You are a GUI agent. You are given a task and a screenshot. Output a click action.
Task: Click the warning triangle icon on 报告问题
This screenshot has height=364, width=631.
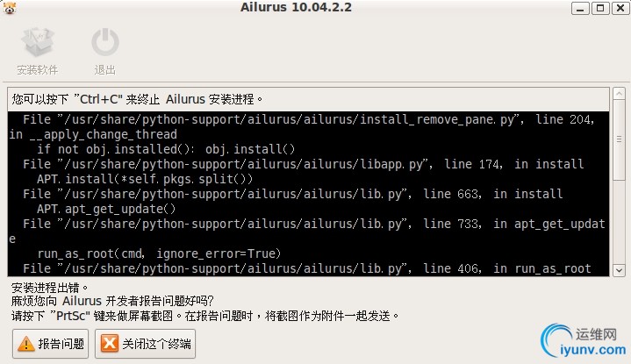[x=26, y=344]
